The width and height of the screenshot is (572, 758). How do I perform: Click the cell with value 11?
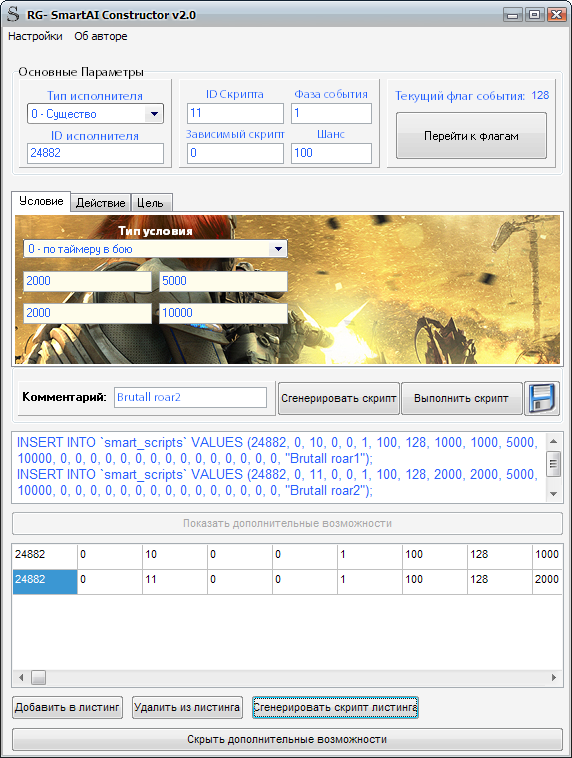pos(175,582)
